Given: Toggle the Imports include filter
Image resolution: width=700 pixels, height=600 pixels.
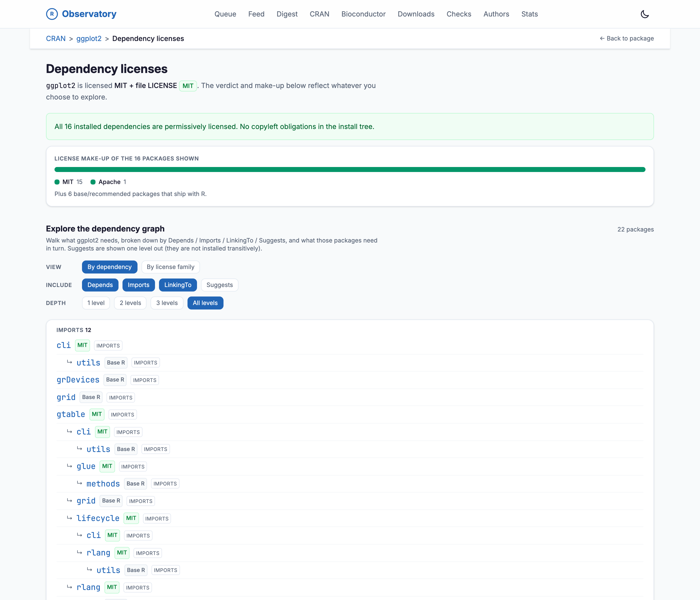Looking at the screenshot, I should point(138,285).
